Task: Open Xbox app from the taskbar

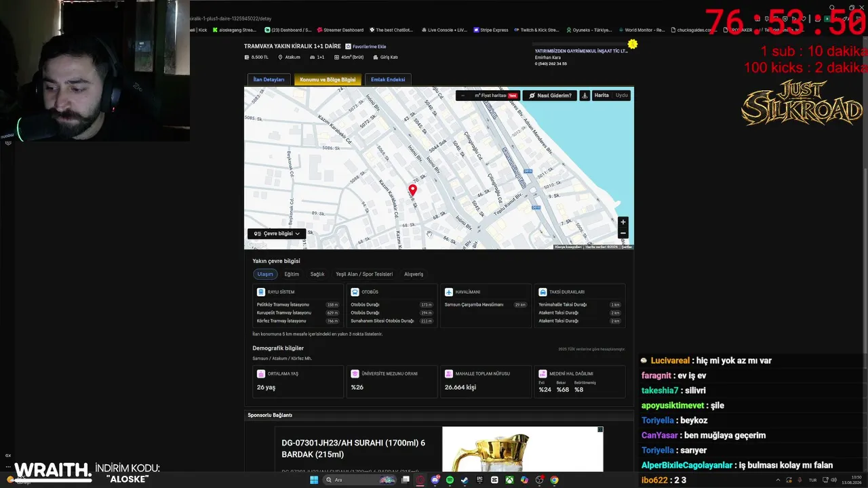Action: click(x=509, y=480)
